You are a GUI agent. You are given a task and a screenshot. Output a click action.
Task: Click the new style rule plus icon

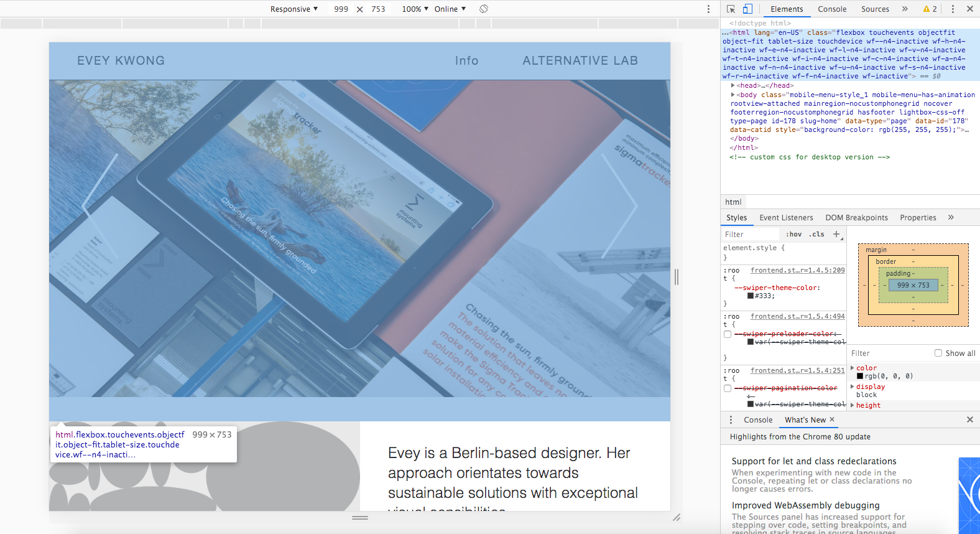[x=836, y=234]
